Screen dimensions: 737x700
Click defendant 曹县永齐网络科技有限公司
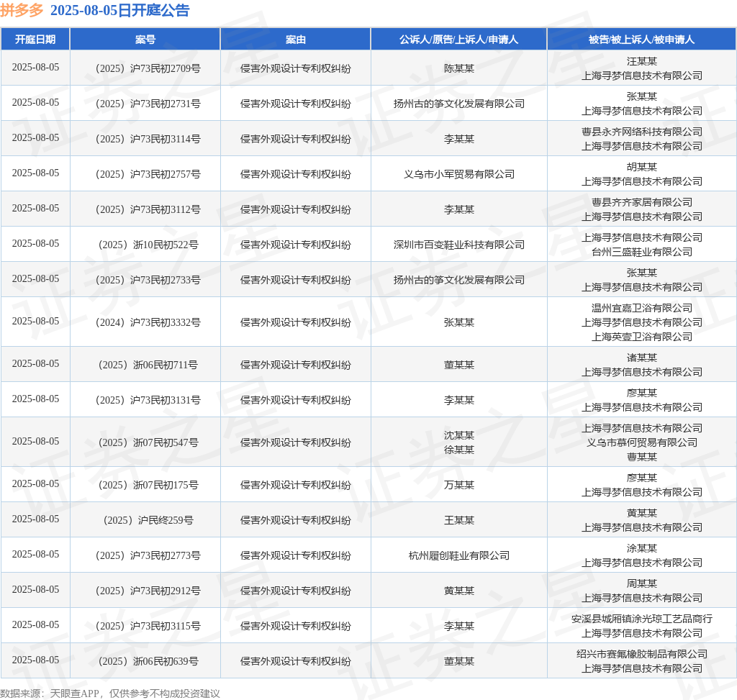pyautogui.click(x=641, y=132)
